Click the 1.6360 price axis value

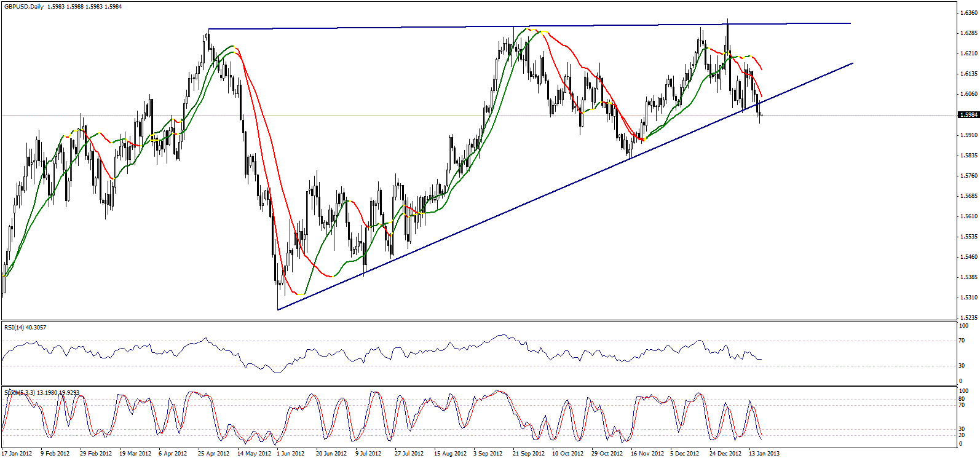point(968,13)
